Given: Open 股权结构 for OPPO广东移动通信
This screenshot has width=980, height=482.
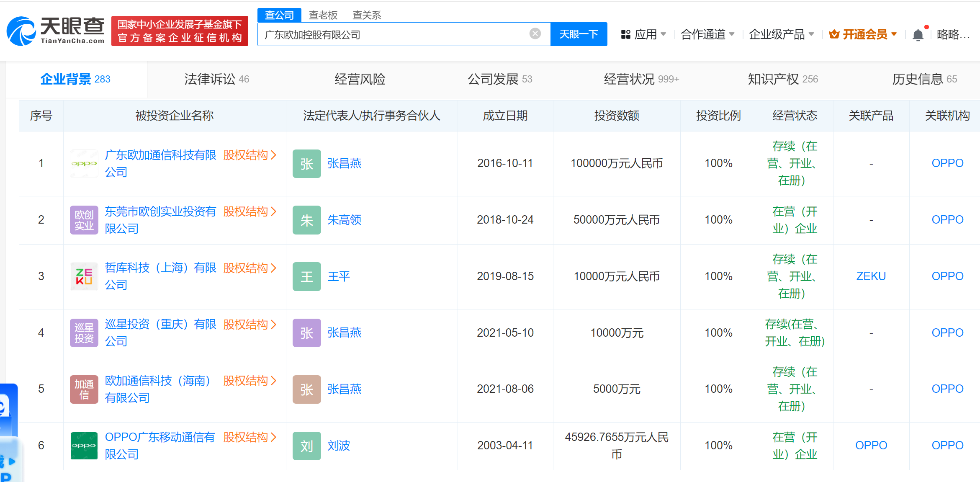Looking at the screenshot, I should [x=250, y=437].
